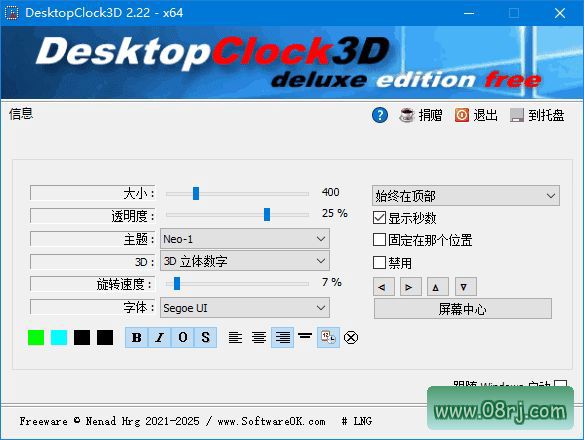Image resolution: width=584 pixels, height=440 pixels.
Task: Uncheck the 显示秒数 checkbox
Action: coord(379,218)
